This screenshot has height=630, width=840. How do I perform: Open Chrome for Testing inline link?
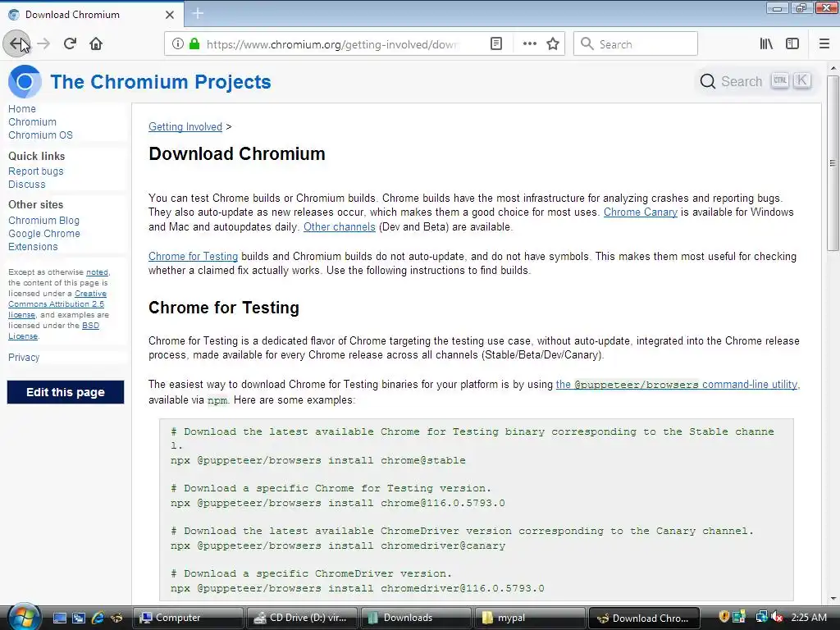193,256
